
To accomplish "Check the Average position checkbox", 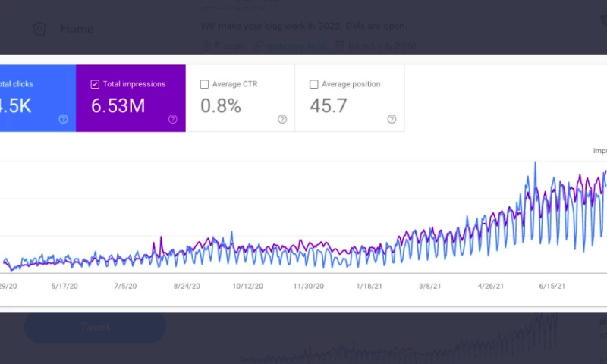I will pyautogui.click(x=313, y=84).
